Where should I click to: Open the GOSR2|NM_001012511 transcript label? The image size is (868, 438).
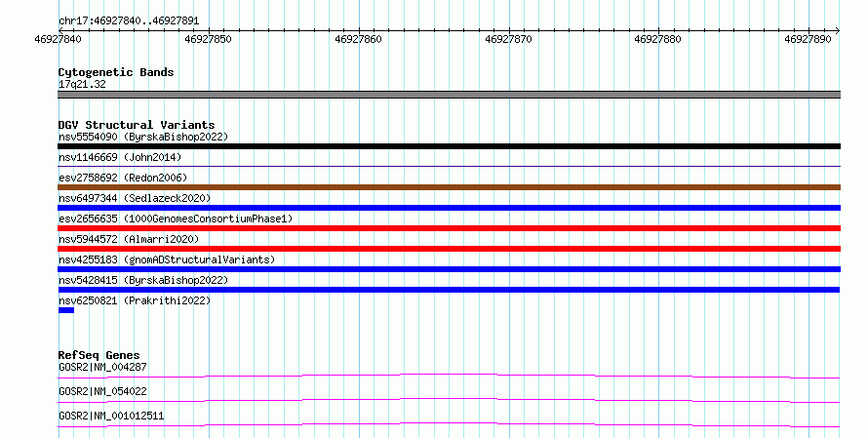pos(111,416)
